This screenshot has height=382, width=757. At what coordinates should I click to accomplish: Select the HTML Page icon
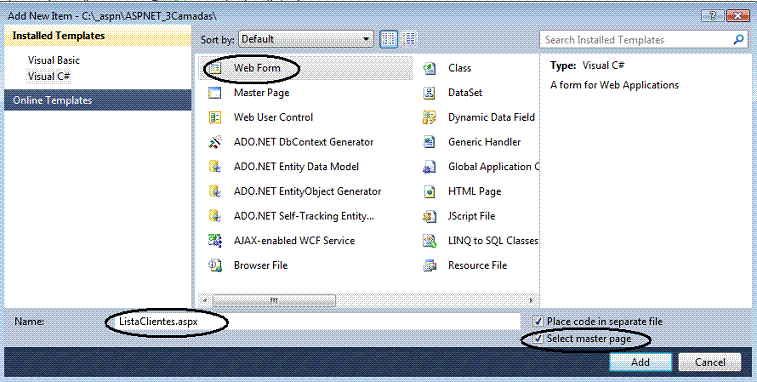click(x=429, y=191)
